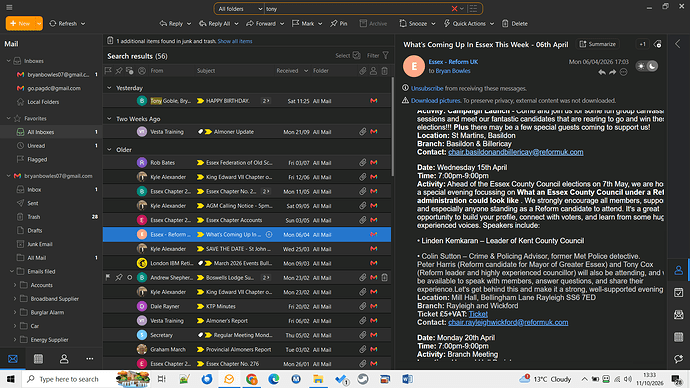690x388 pixels.
Task: Open more views ellipsis in bottom navigation
Action: 90,359
